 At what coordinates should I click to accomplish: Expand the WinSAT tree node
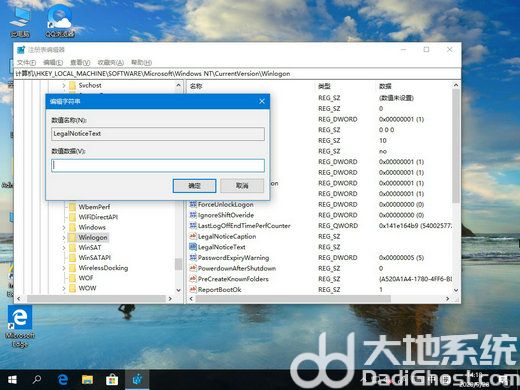(64, 248)
